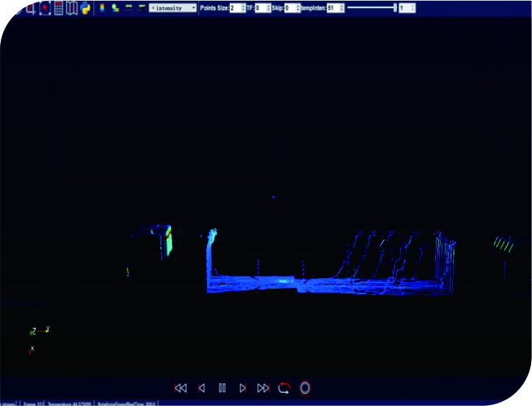
Task: Click the Skip value field
Action: [290, 8]
